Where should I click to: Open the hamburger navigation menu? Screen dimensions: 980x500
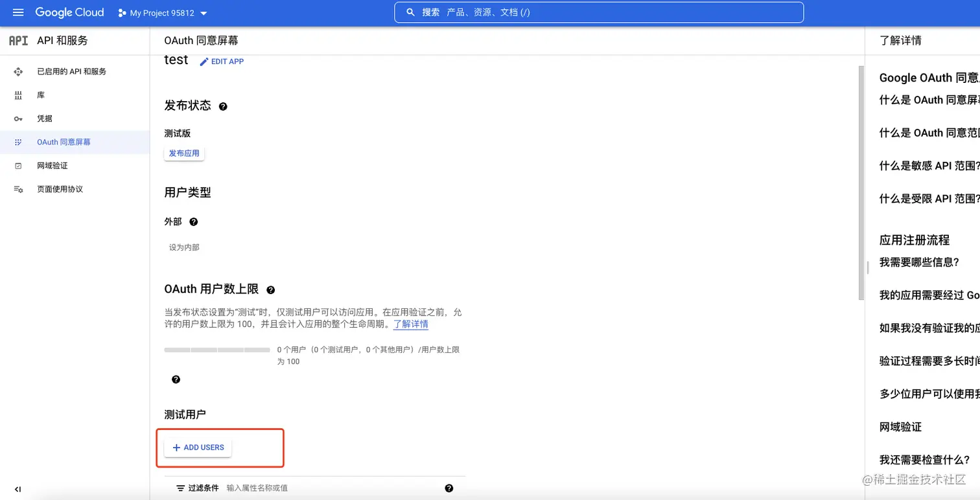pos(18,12)
